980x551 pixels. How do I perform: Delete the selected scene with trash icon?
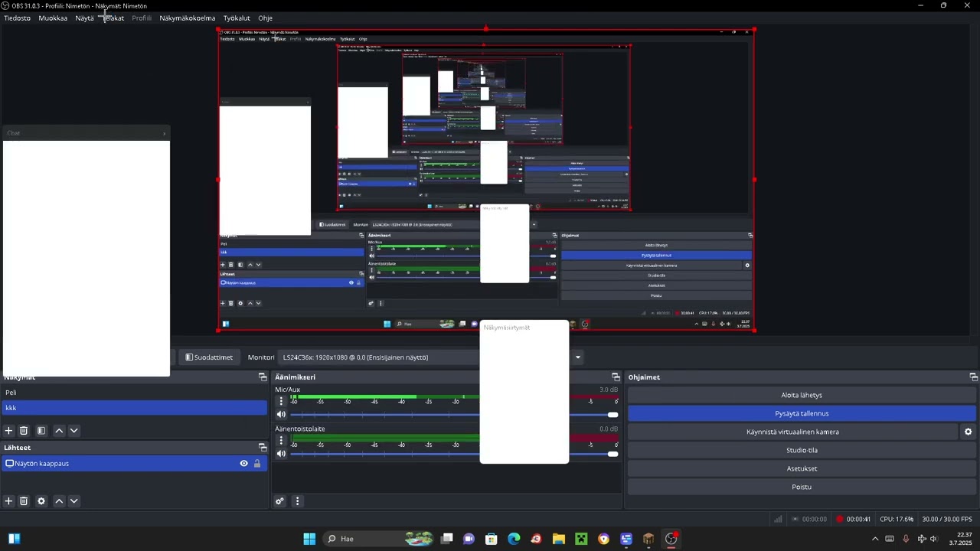point(24,431)
